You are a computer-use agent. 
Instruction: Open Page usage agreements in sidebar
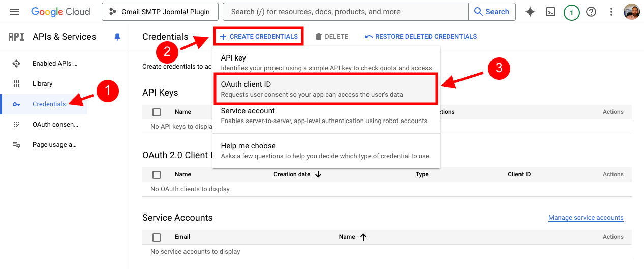click(x=55, y=145)
